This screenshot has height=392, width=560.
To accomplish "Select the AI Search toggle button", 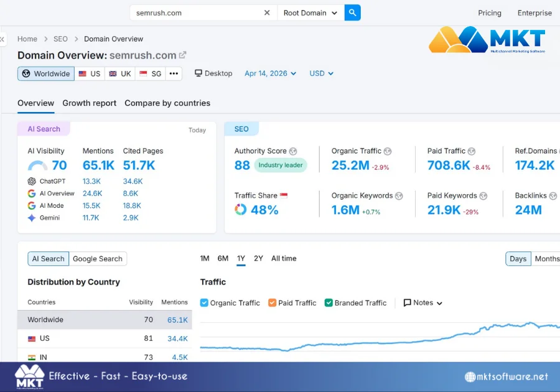I will pyautogui.click(x=48, y=259).
